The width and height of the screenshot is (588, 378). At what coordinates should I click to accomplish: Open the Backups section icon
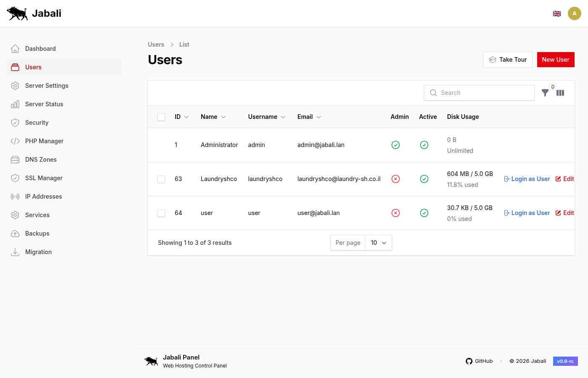tap(16, 233)
